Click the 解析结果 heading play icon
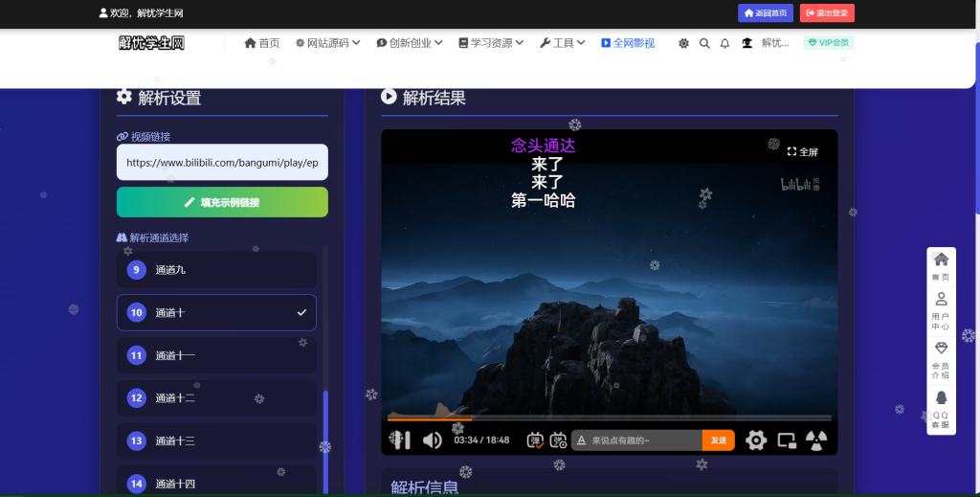The height and width of the screenshot is (497, 980). click(x=389, y=97)
